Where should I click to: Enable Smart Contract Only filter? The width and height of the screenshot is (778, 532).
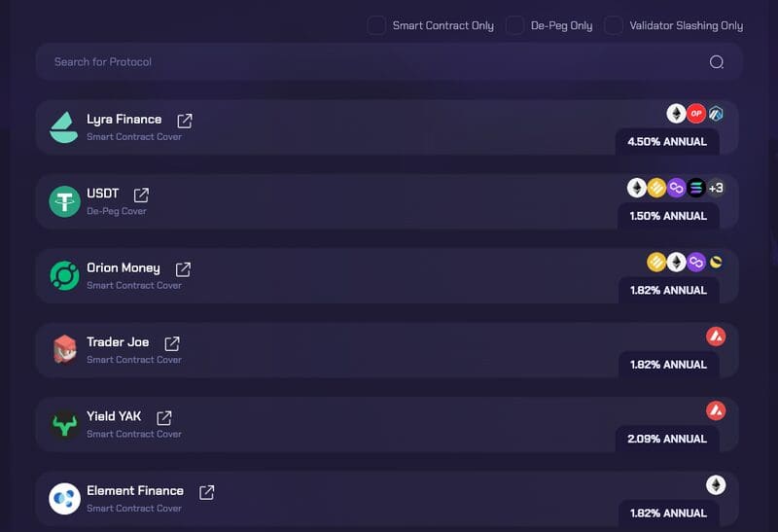point(376,26)
